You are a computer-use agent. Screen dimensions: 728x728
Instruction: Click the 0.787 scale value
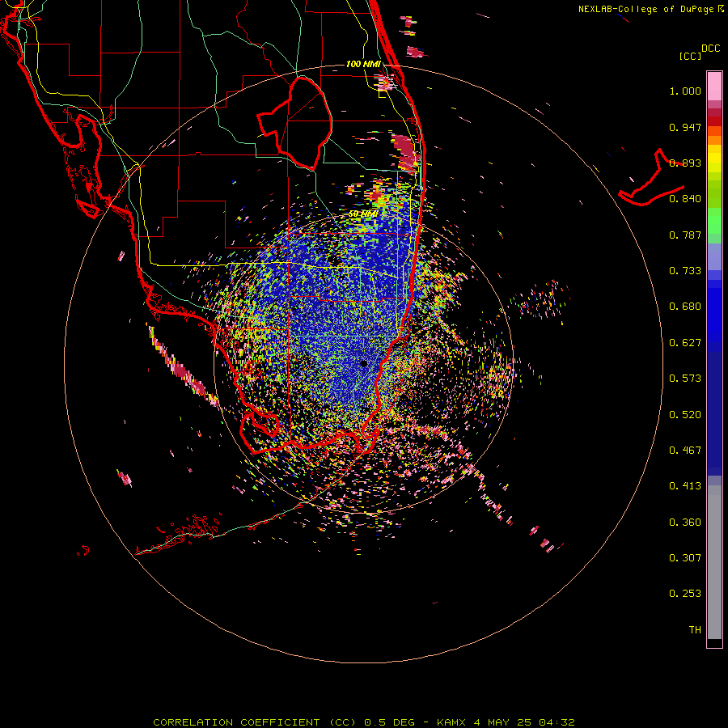(685, 235)
